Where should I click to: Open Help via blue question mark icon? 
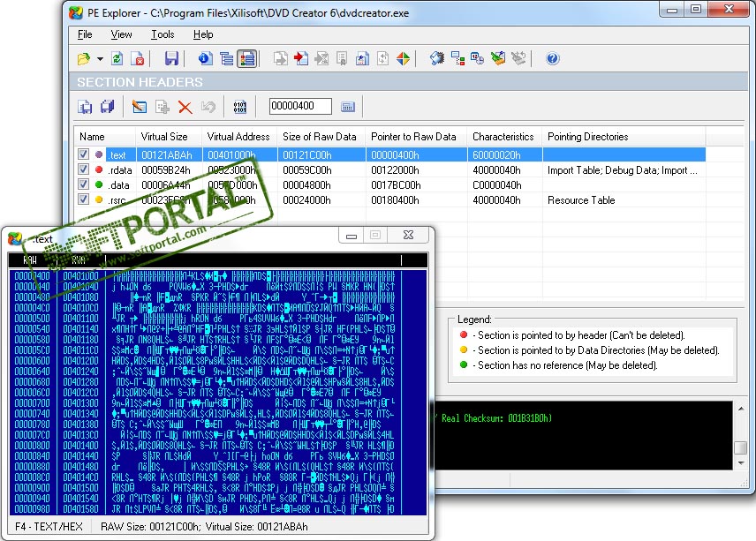pyautogui.click(x=553, y=59)
